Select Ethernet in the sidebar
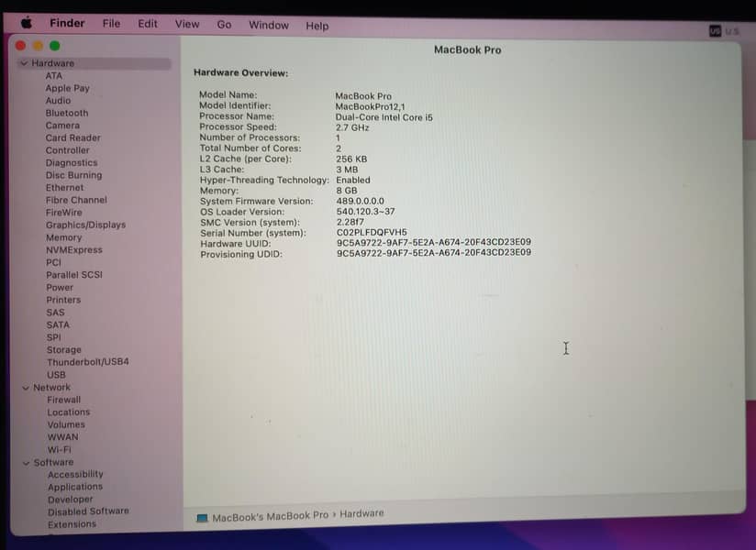Image resolution: width=756 pixels, height=550 pixels. pos(64,188)
